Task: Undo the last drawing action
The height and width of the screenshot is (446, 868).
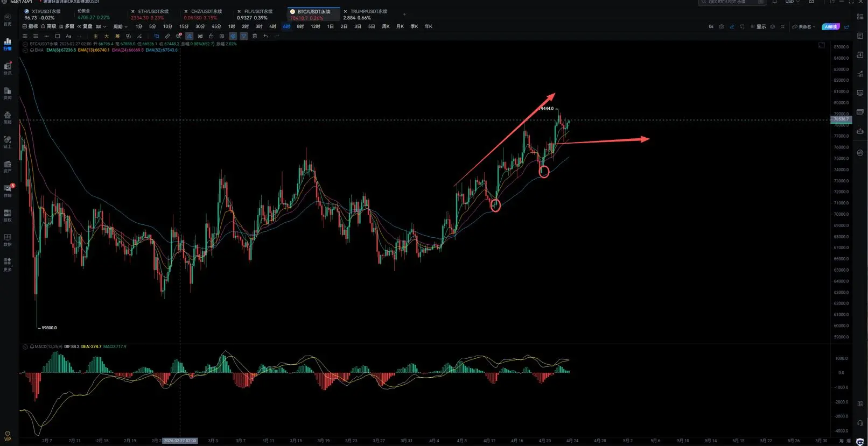Action: [265, 36]
